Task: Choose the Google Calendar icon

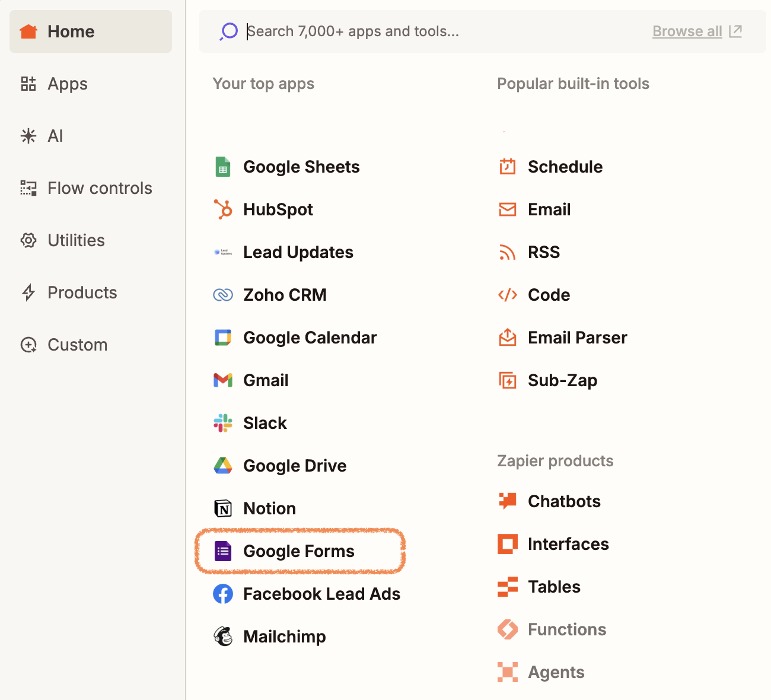Action: (x=223, y=338)
